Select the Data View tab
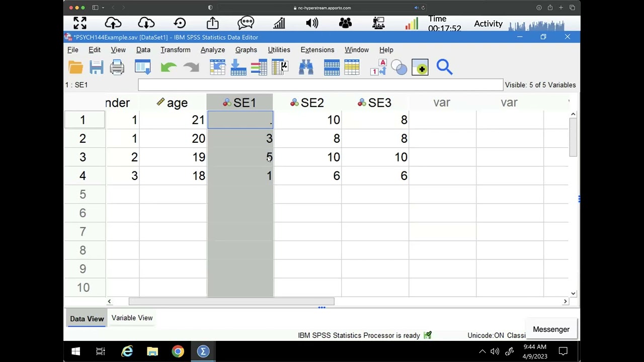644x362 pixels. click(x=87, y=318)
